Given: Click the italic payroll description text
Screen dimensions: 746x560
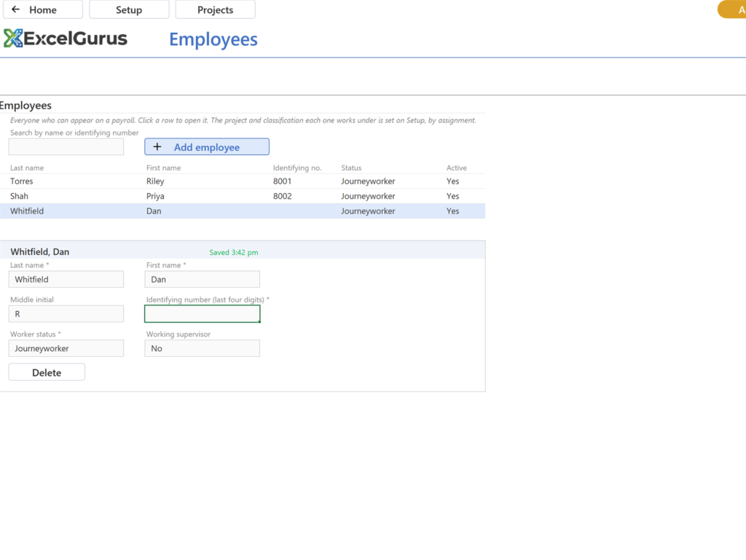Looking at the screenshot, I should (x=243, y=120).
